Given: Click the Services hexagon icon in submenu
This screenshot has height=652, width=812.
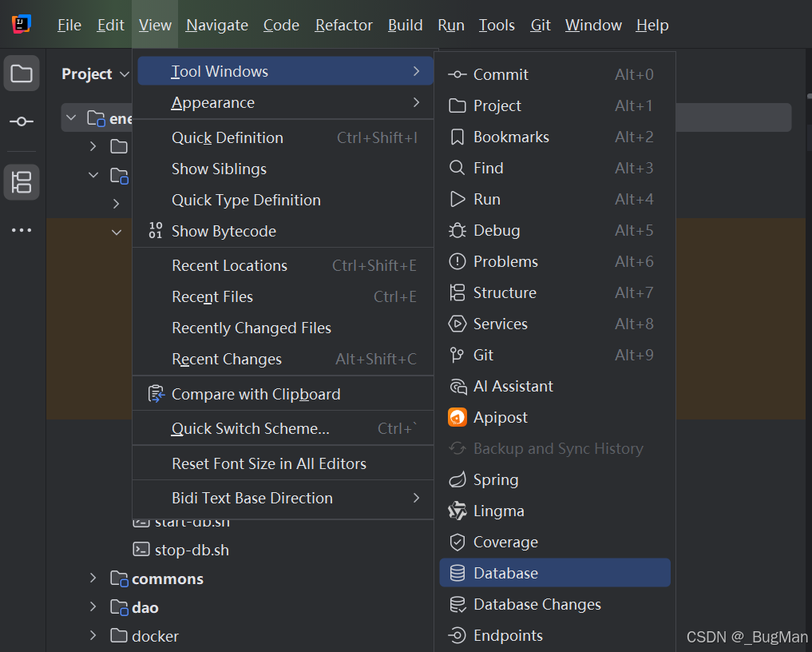Looking at the screenshot, I should point(457,324).
